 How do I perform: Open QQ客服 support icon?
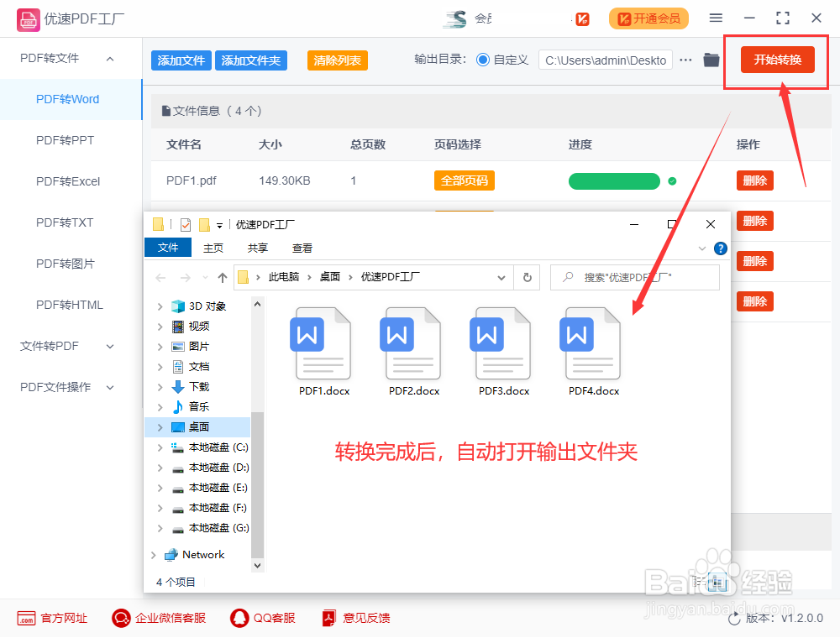tap(239, 618)
